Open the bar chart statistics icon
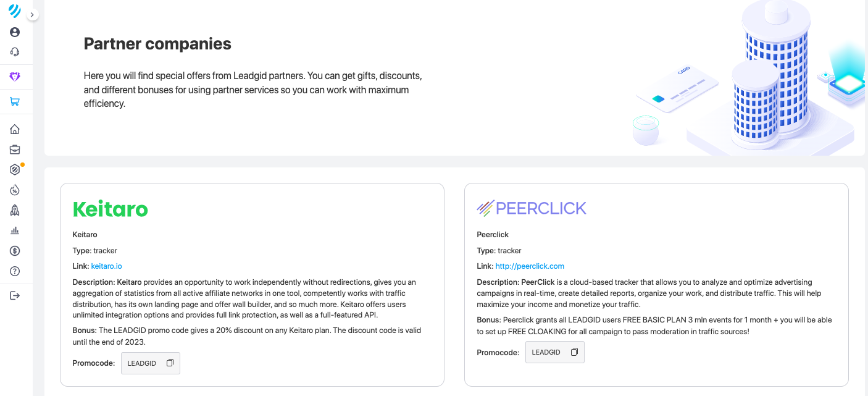868x396 pixels. pos(15,230)
